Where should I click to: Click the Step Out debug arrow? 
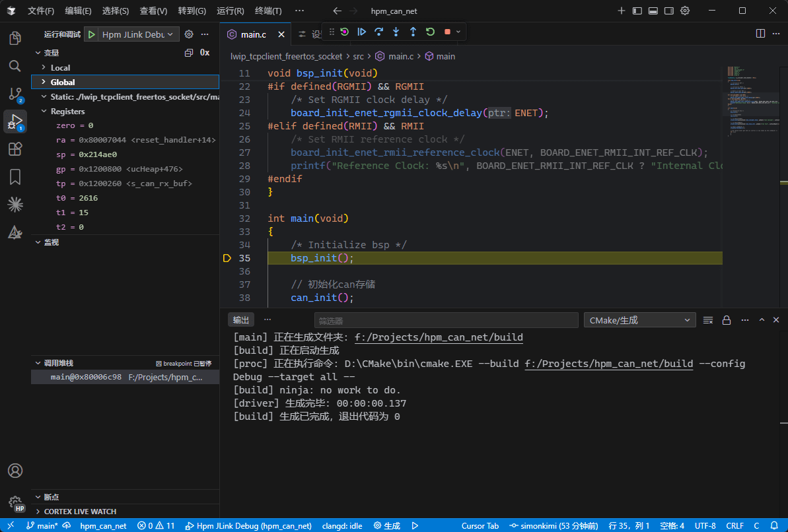pyautogui.click(x=413, y=32)
